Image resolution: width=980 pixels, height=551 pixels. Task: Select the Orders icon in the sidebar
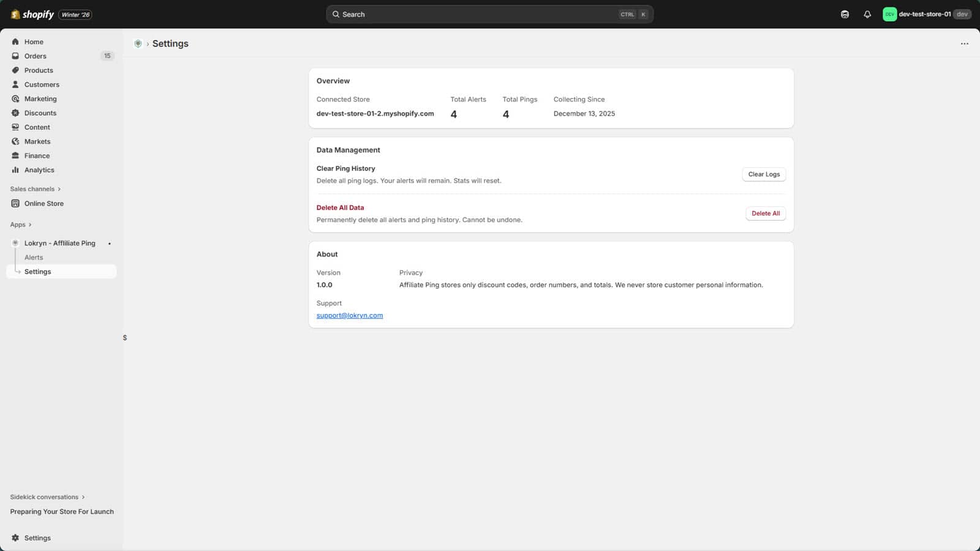(15, 56)
